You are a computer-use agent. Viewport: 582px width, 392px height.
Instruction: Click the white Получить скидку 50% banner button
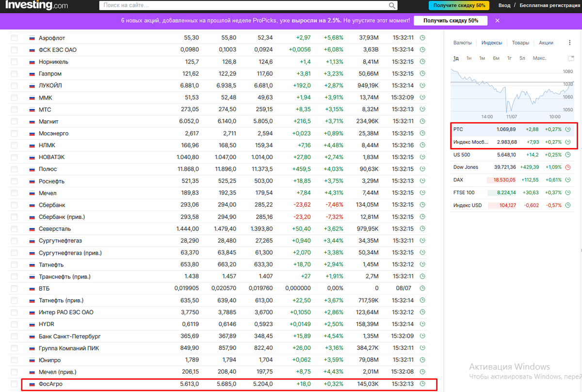pyautogui.click(x=451, y=21)
